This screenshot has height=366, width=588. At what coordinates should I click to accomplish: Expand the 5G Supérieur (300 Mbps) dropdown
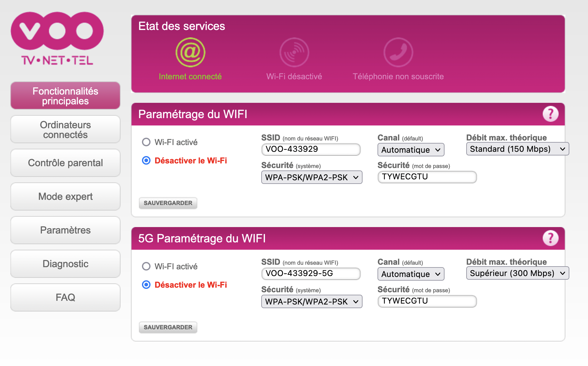(x=517, y=273)
